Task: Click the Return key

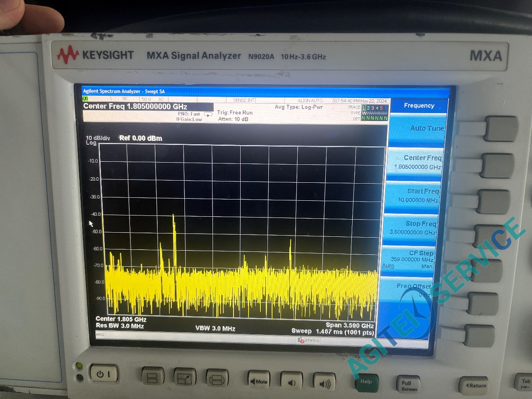Action: (474, 385)
